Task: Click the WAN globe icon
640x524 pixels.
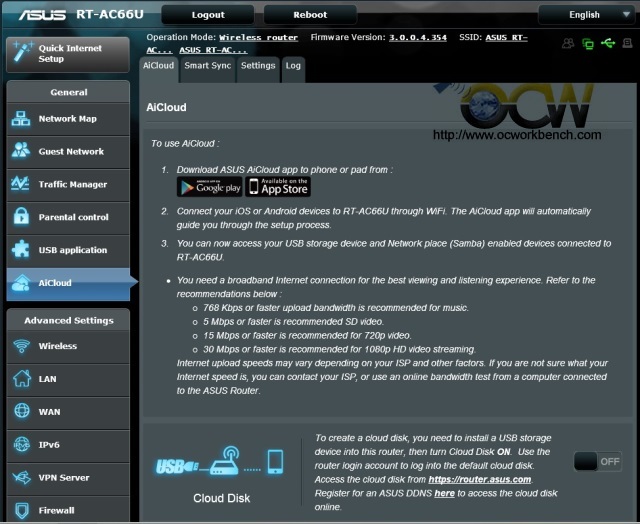Action: tap(22, 411)
